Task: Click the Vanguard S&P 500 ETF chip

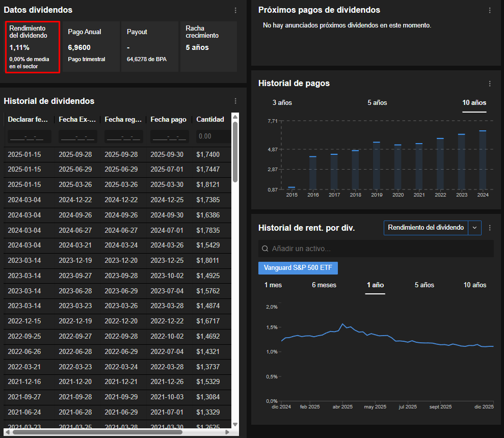Action: click(x=298, y=268)
